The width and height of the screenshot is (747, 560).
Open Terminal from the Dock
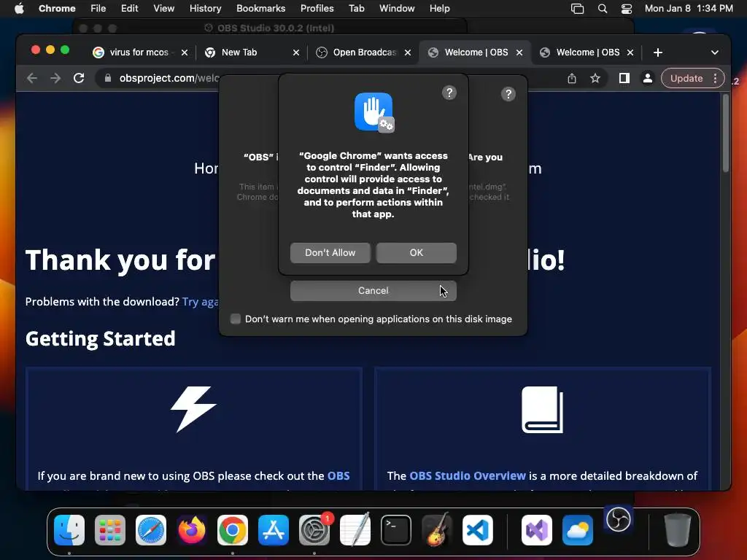pyautogui.click(x=396, y=530)
